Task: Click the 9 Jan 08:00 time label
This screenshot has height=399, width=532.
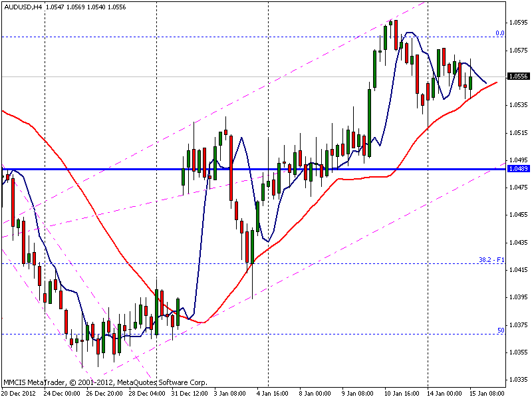Action: tap(358, 393)
